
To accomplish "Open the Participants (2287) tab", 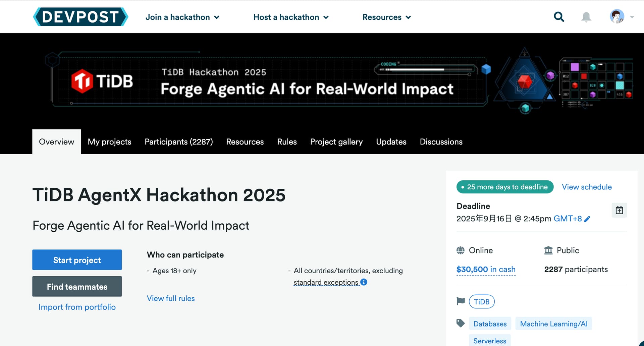I will click(178, 142).
